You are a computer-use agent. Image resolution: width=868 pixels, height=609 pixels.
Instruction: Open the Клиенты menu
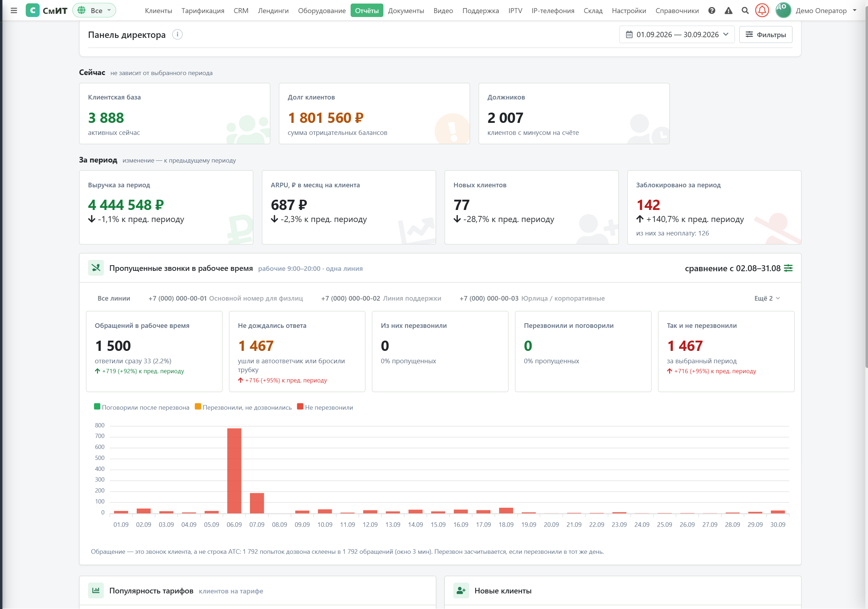(158, 11)
